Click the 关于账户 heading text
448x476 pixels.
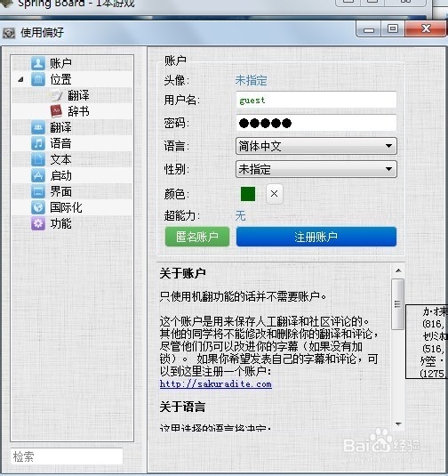(x=182, y=273)
